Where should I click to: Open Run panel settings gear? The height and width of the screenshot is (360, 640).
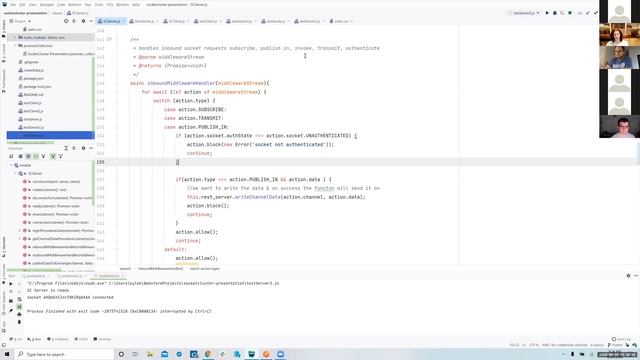(628, 276)
